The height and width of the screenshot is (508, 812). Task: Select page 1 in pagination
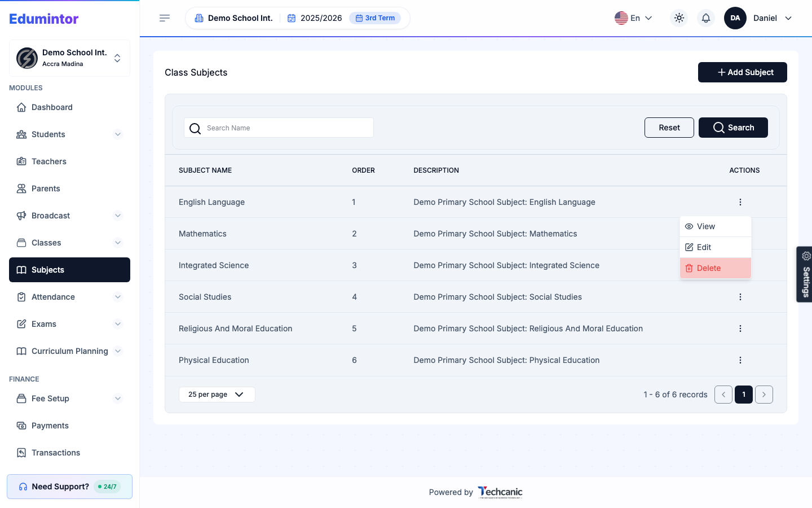click(744, 395)
